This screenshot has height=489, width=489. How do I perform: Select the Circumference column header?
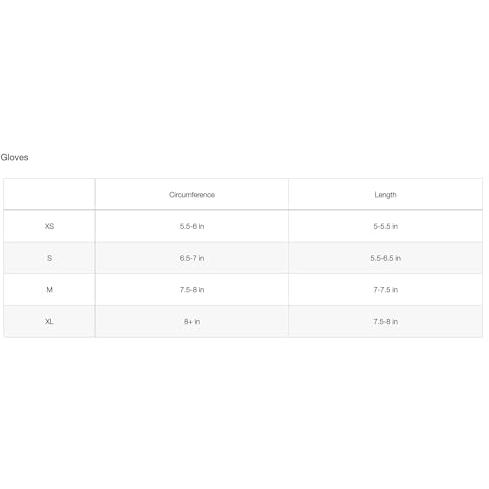192,195
